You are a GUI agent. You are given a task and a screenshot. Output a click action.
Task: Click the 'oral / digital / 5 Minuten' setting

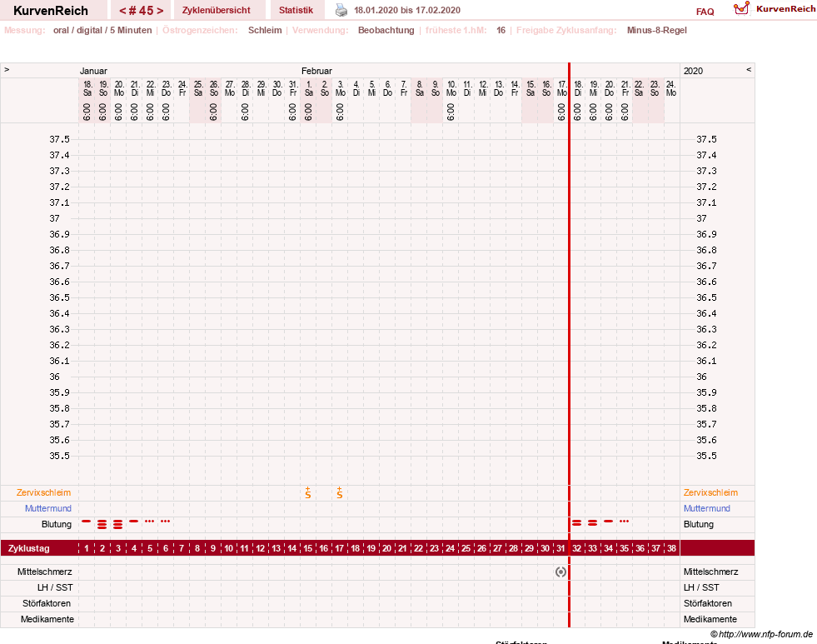pos(102,30)
